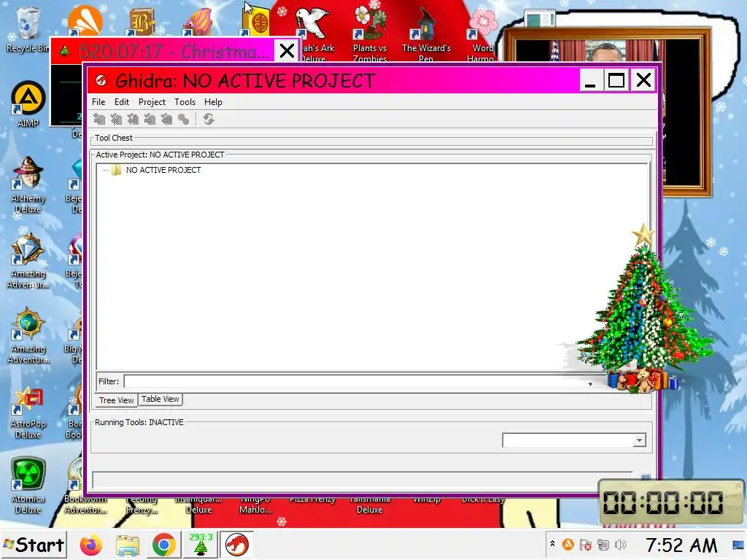Viewport: 747px width, 560px height.
Task: Open the Tools menu
Action: pos(185,102)
